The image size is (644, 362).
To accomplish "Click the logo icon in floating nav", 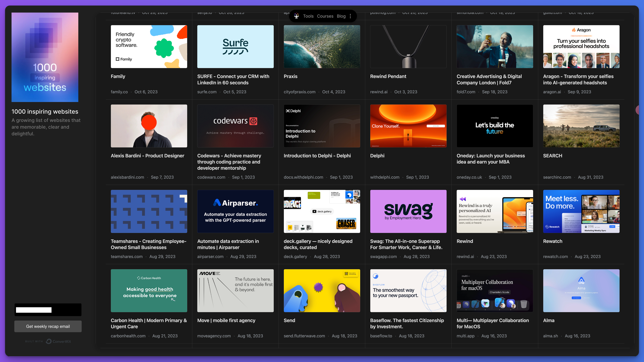I will pos(296,16).
